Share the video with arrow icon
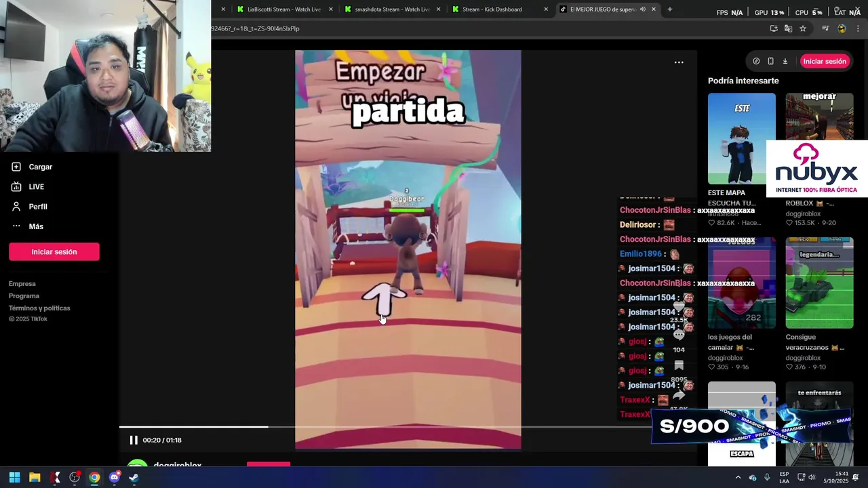The width and height of the screenshot is (868, 488). point(679,396)
